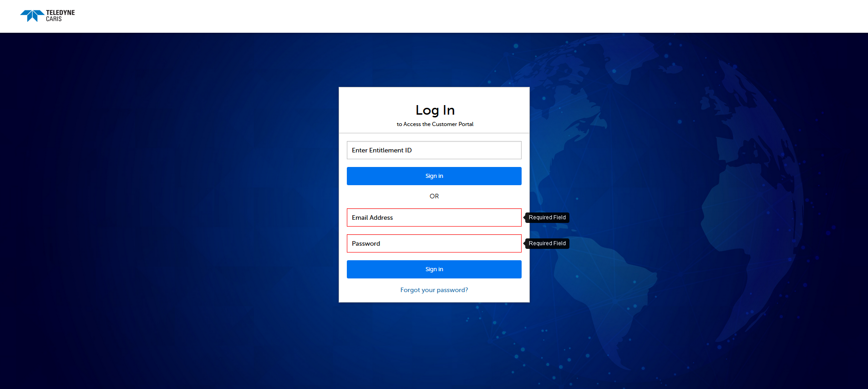868x389 pixels.
Task: Click the OR separator text
Action: pyautogui.click(x=434, y=196)
